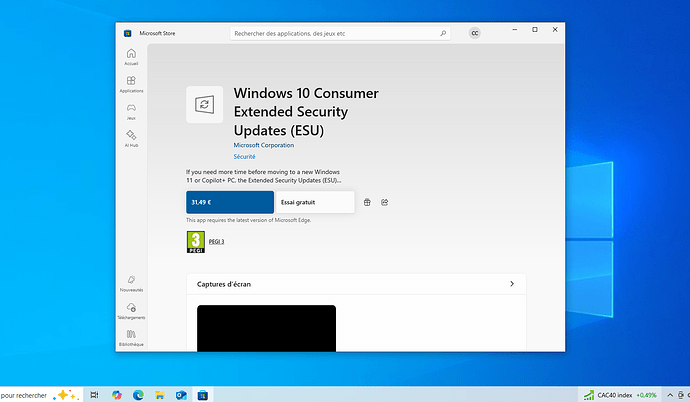Open the Accueil home section
This screenshot has width=690, height=402.
(x=131, y=56)
